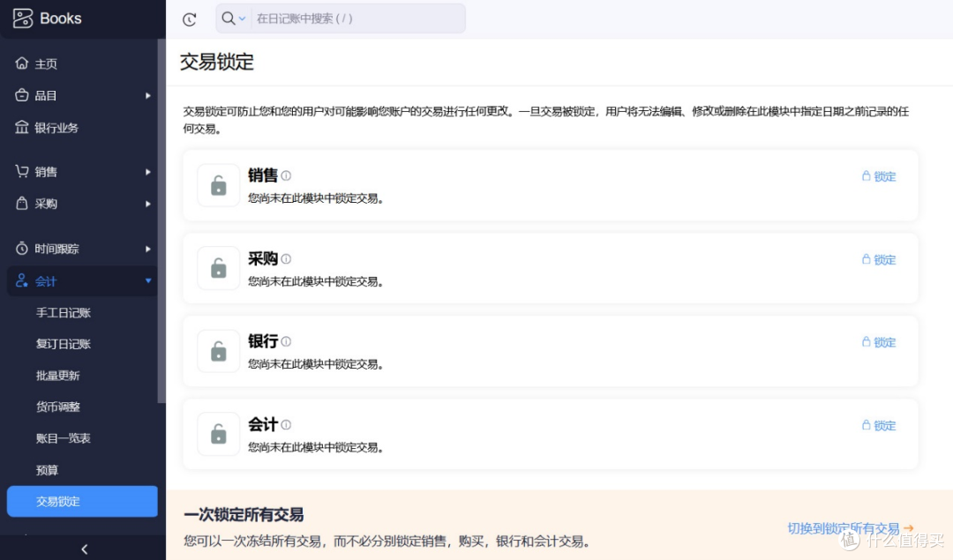Lock 银行 transactions with 锁定 link
The height and width of the screenshot is (560, 953).
coord(879,342)
